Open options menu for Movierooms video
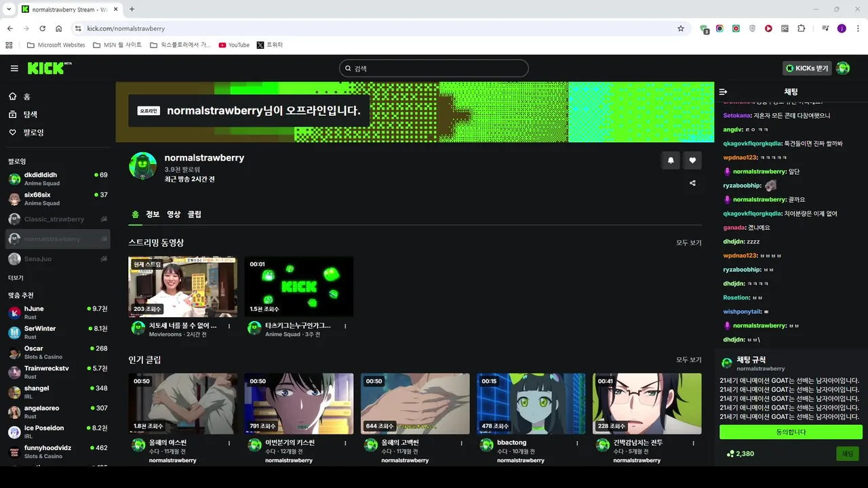The height and width of the screenshot is (488, 868). coord(229,326)
